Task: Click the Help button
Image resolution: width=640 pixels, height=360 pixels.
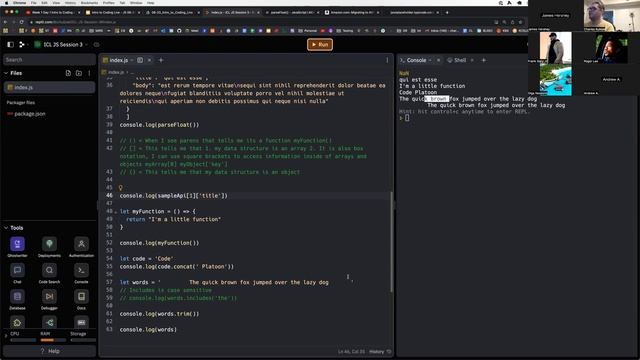Action: click(x=49, y=351)
